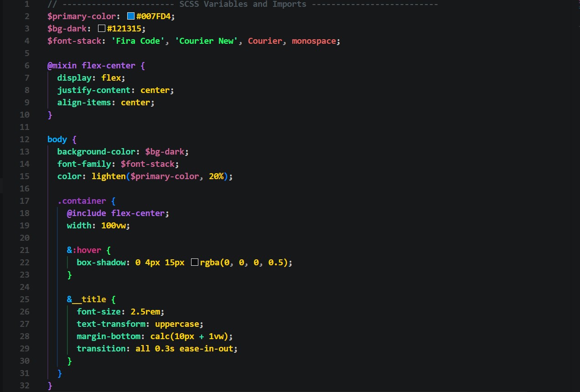Click the box-shadow property
580x392 pixels.
[101, 263]
